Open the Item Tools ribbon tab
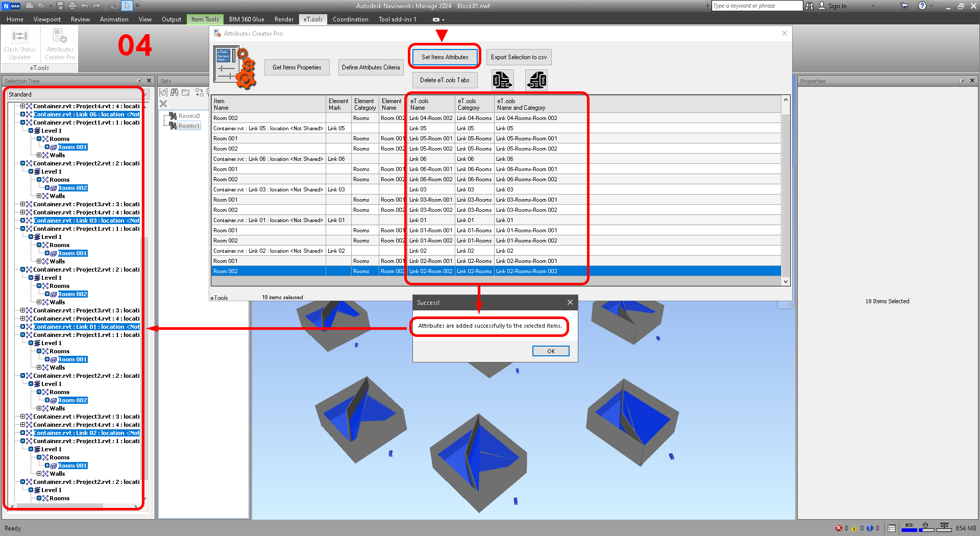Viewport: 980px width, 536px height. point(205,19)
